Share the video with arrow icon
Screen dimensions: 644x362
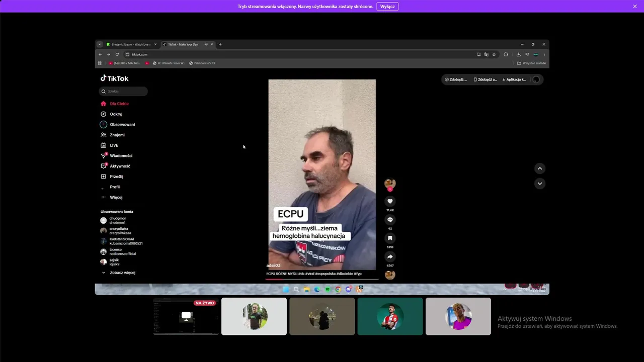(x=390, y=257)
